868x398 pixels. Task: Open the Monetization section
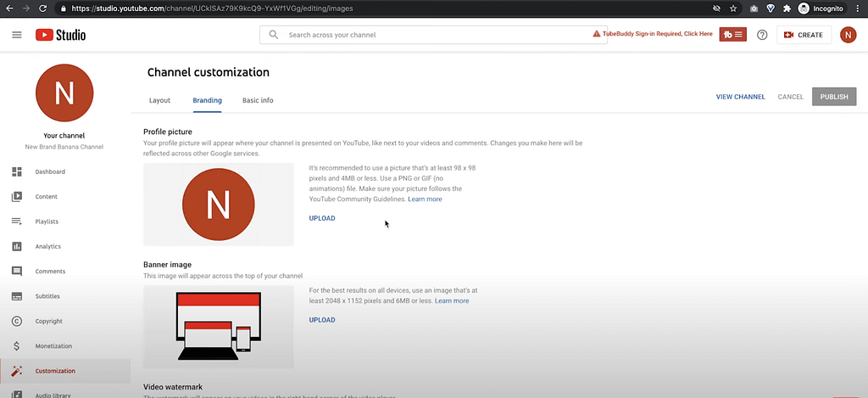[53, 346]
